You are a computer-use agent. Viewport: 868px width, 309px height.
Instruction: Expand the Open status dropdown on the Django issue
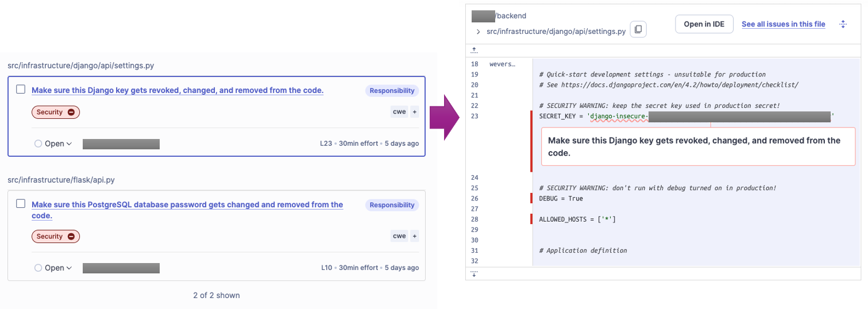click(53, 144)
